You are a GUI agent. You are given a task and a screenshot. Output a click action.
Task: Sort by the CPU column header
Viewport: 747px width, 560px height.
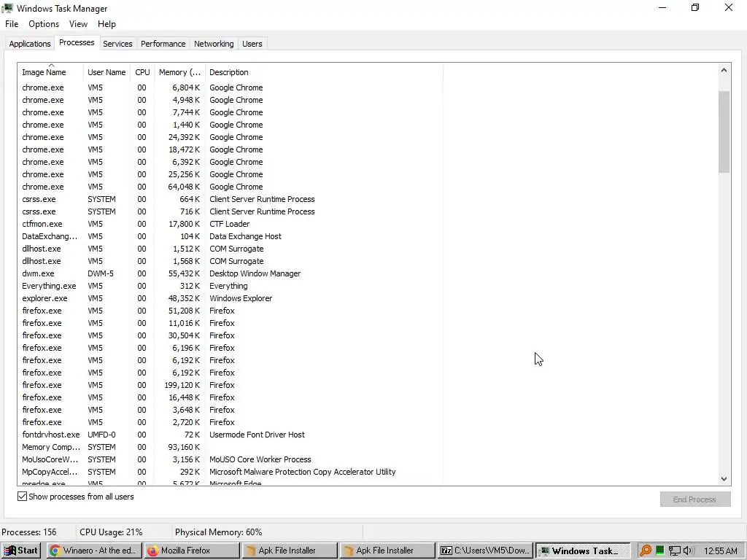[x=142, y=72]
